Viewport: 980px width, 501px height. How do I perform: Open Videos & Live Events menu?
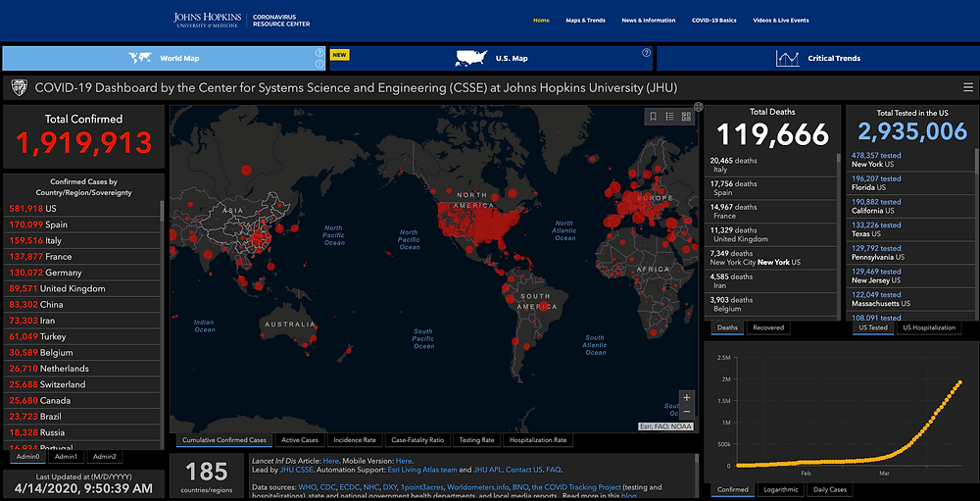coord(781,20)
